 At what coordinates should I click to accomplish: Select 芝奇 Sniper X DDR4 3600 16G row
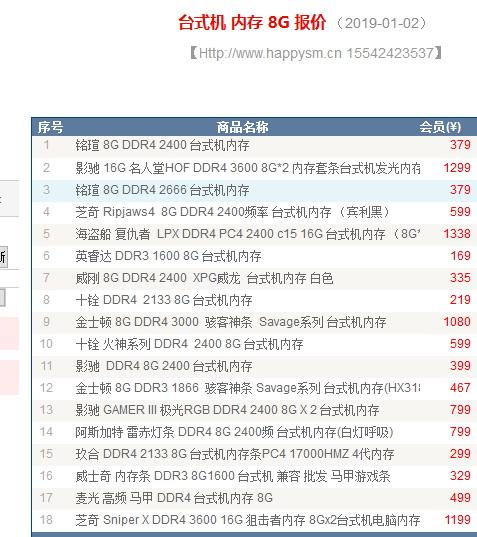click(x=254, y=520)
